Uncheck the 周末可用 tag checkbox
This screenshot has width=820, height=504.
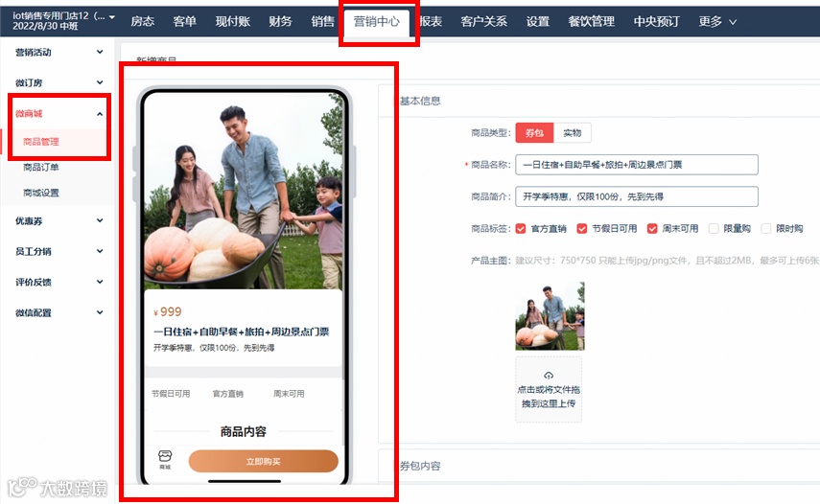(x=651, y=228)
